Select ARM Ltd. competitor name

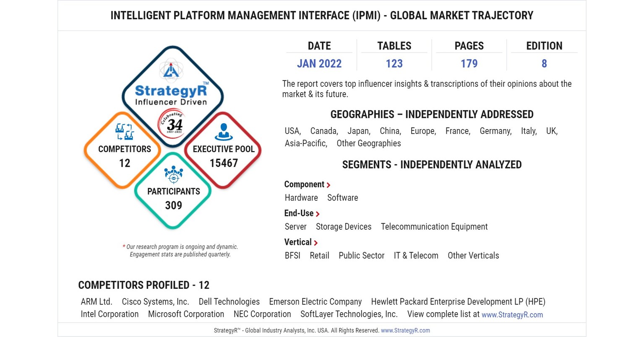pos(96,302)
